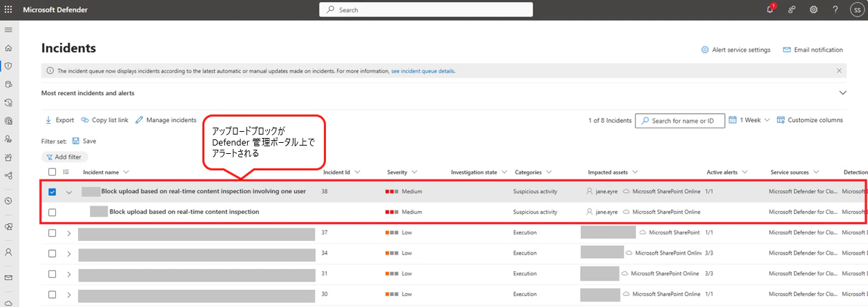Viewport: 868px width, 307px height.
Task: Click the Add filter button
Action: tap(64, 157)
